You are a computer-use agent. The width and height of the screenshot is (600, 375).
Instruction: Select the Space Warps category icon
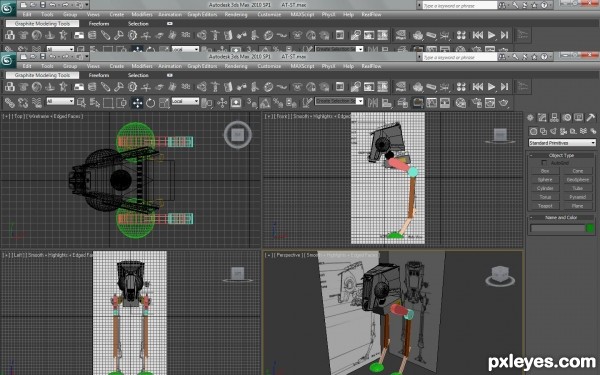coord(583,131)
